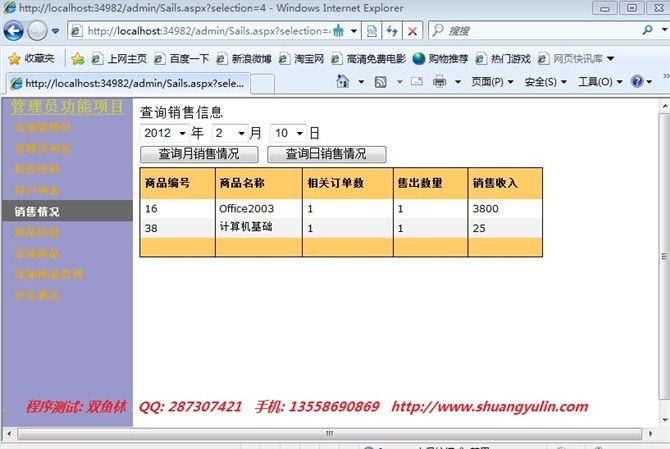The width and height of the screenshot is (670, 449).
Task: Toggle the Compatibility View icon
Action: point(372,31)
